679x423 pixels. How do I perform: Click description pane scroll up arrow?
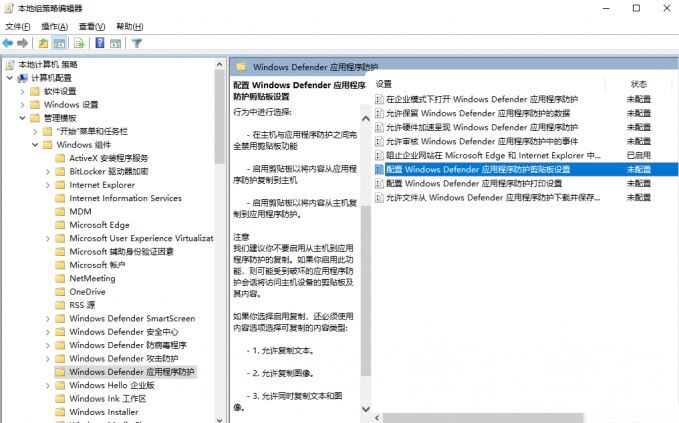point(365,118)
